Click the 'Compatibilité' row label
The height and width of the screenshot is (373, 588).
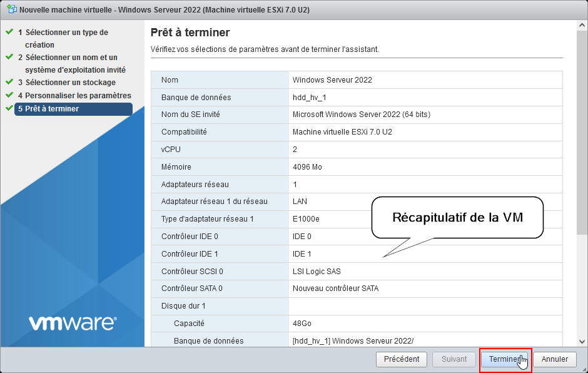pyautogui.click(x=184, y=132)
